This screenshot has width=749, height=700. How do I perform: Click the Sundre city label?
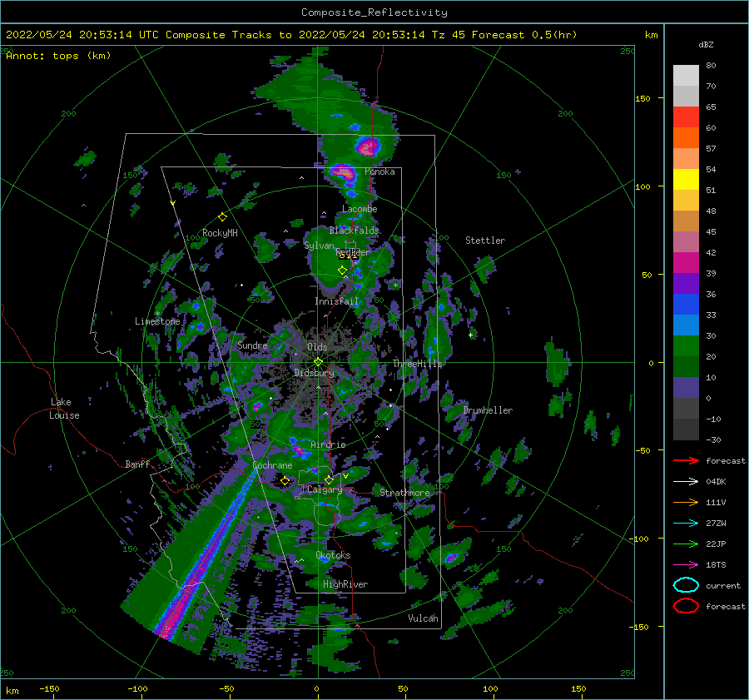click(252, 345)
